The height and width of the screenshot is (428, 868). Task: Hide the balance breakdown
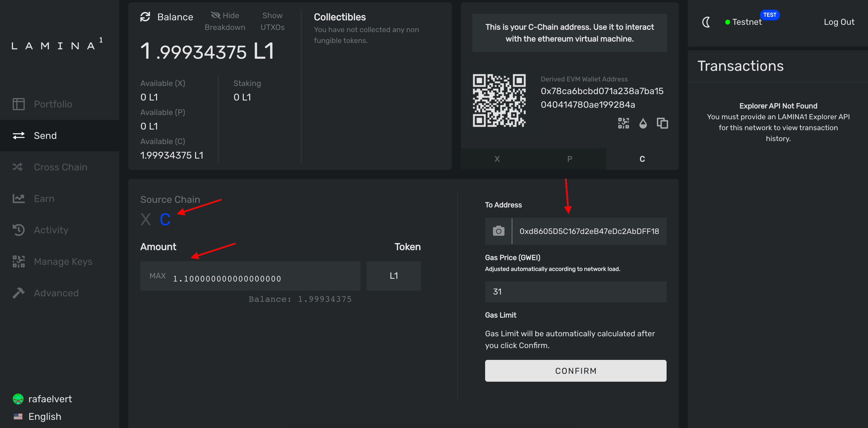tap(225, 21)
